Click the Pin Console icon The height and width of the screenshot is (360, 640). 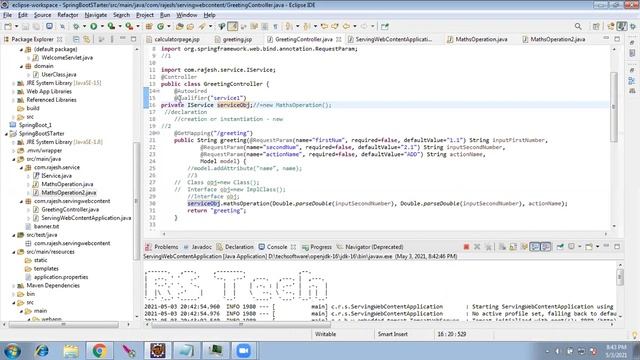click(560, 247)
